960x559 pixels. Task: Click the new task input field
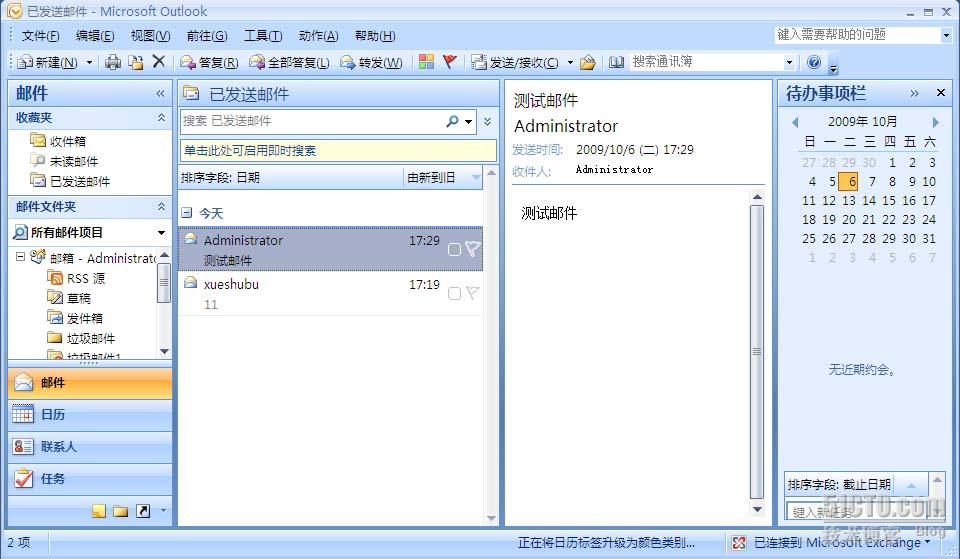pyautogui.click(x=856, y=511)
